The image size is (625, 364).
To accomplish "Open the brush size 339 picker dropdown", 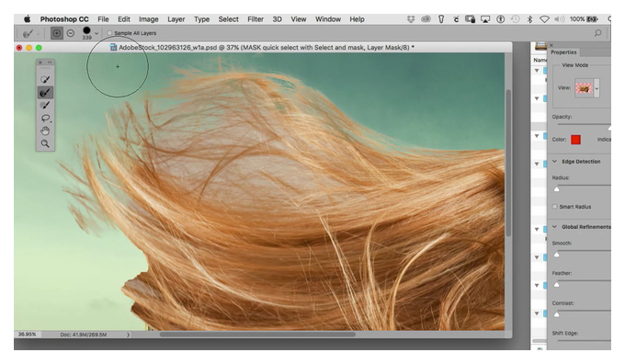I will tap(97, 33).
